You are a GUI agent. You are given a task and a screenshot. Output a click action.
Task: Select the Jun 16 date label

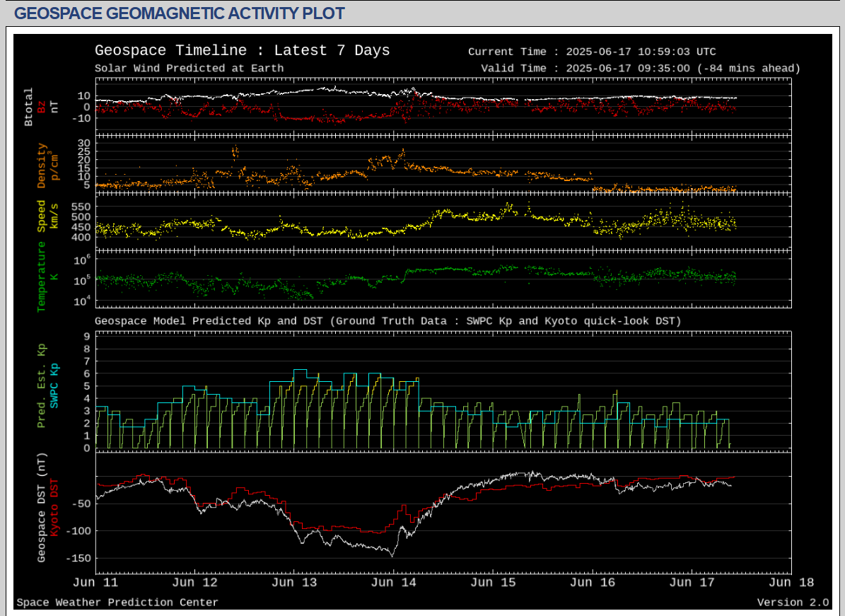[592, 583]
